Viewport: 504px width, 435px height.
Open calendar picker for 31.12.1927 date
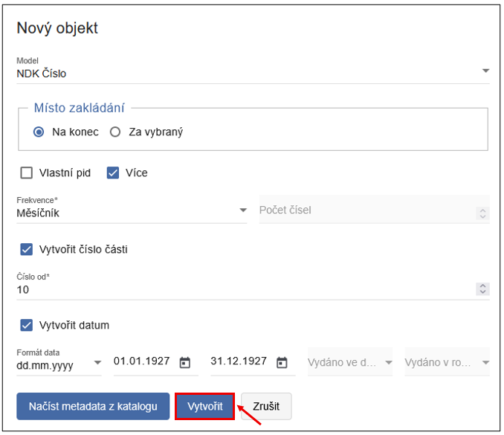[282, 363]
